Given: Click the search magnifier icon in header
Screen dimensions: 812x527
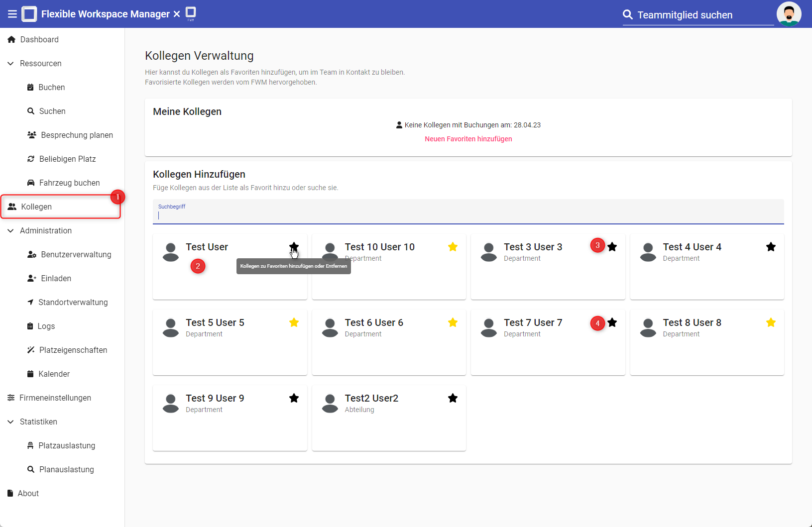Looking at the screenshot, I should click(628, 14).
